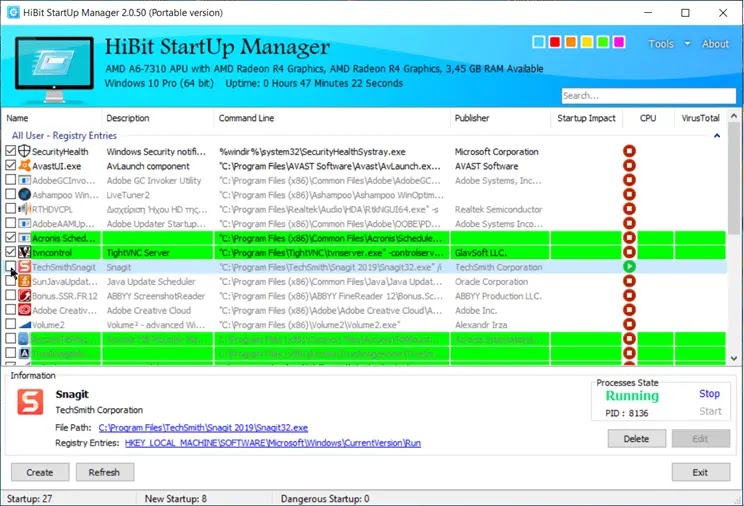Screen dimensions: 744x506
Task: Click the monitor logo in the header
Action: click(x=54, y=69)
